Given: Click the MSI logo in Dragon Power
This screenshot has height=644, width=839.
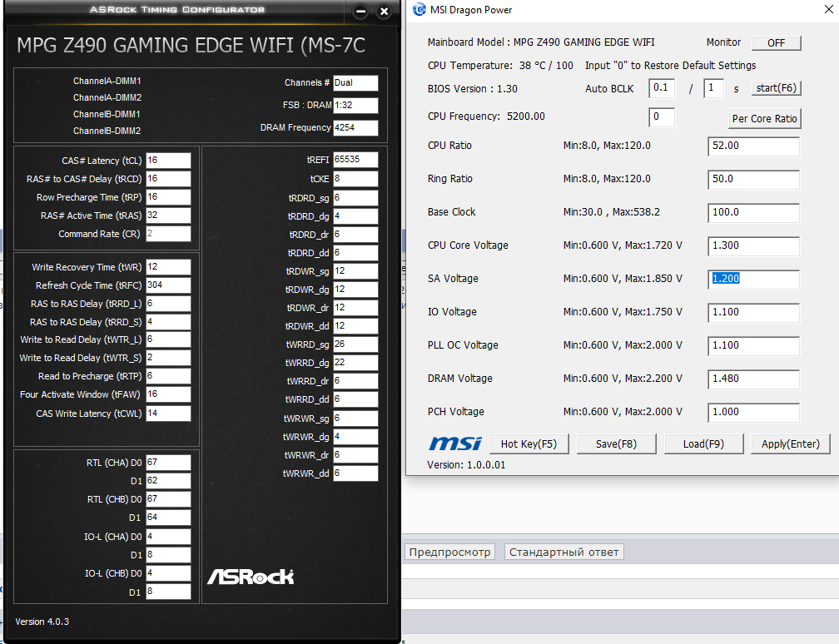Looking at the screenshot, I should click(455, 443).
